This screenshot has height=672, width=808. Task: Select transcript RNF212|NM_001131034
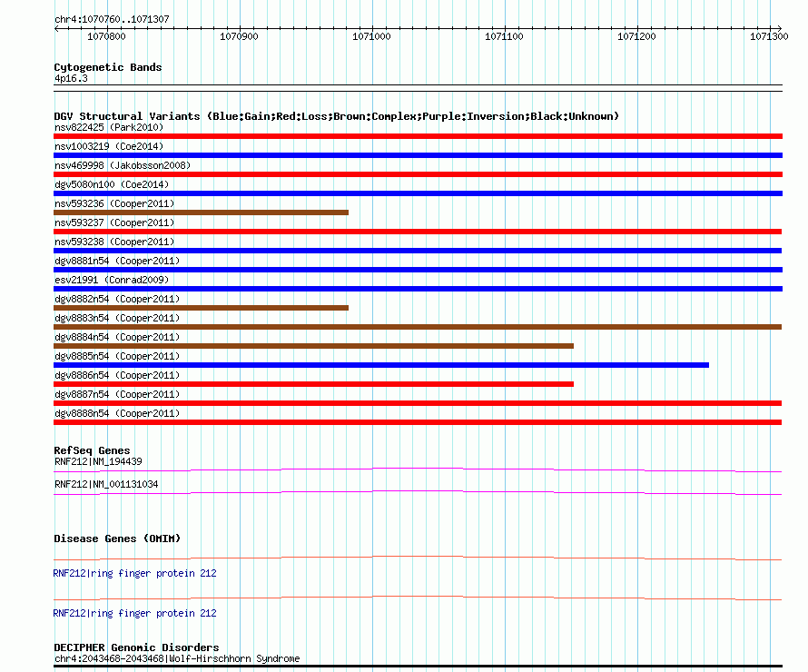pyautogui.click(x=106, y=484)
